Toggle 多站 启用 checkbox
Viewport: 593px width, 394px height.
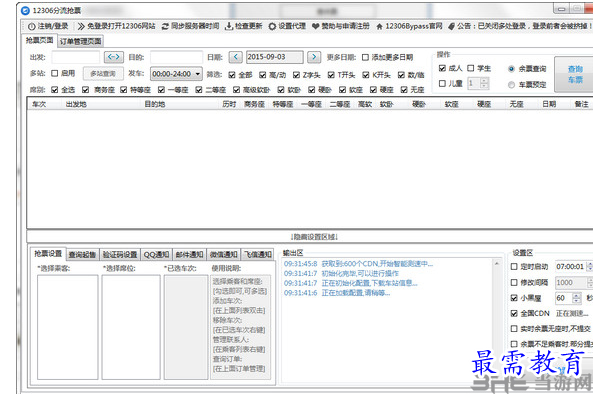point(55,73)
